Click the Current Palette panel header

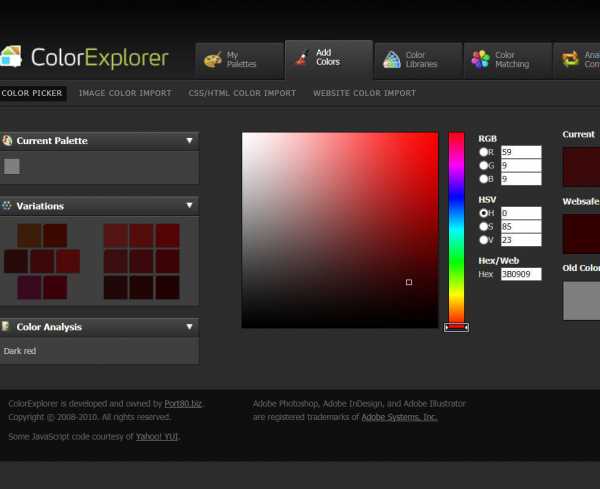pos(99,140)
